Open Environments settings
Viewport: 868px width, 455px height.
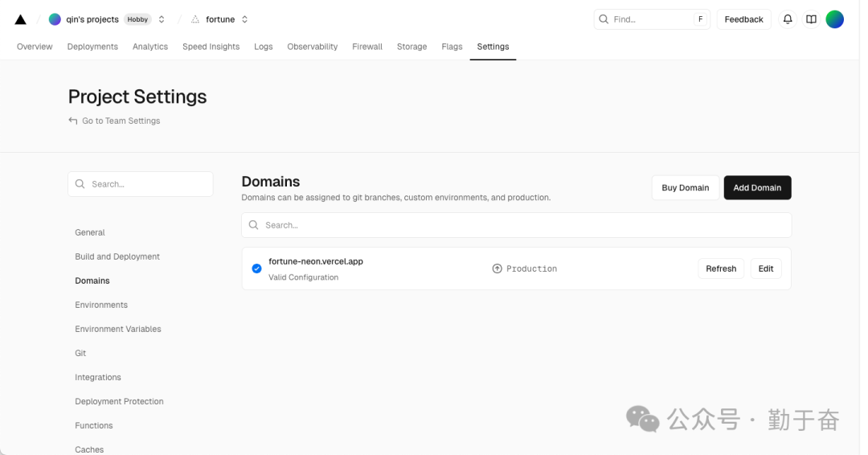point(101,305)
